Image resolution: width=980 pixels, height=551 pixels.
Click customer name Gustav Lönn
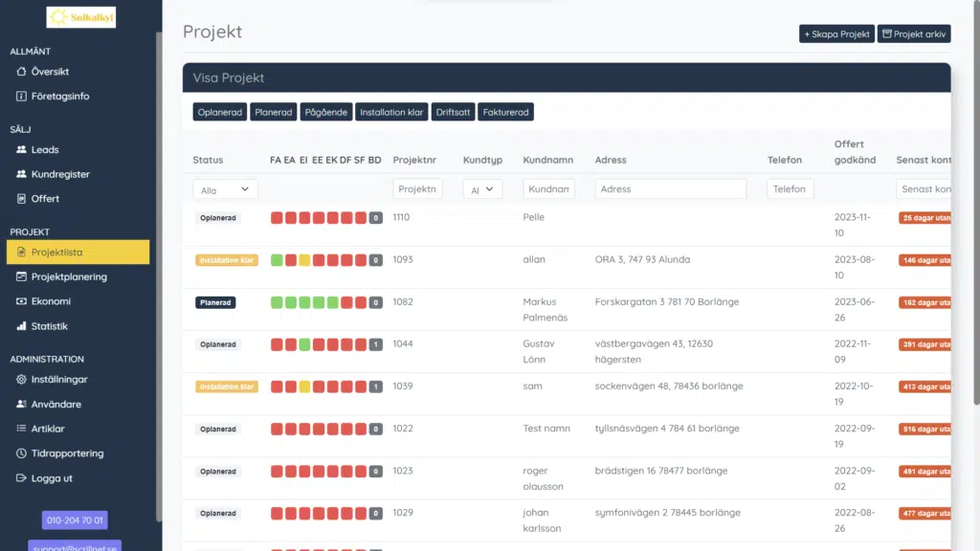[x=539, y=351]
